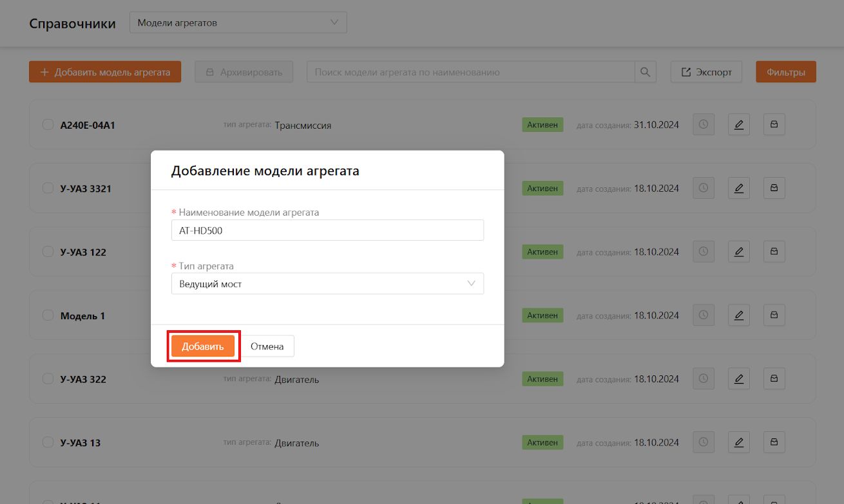Edit У-УАЗ 13 with pencil icon
The image size is (844, 504).
739,442
